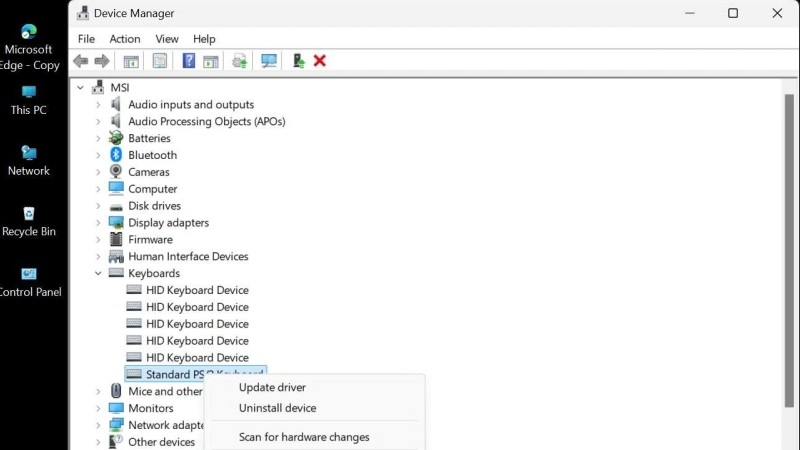Open the Action menu
The height and width of the screenshot is (450, 800).
[125, 39]
